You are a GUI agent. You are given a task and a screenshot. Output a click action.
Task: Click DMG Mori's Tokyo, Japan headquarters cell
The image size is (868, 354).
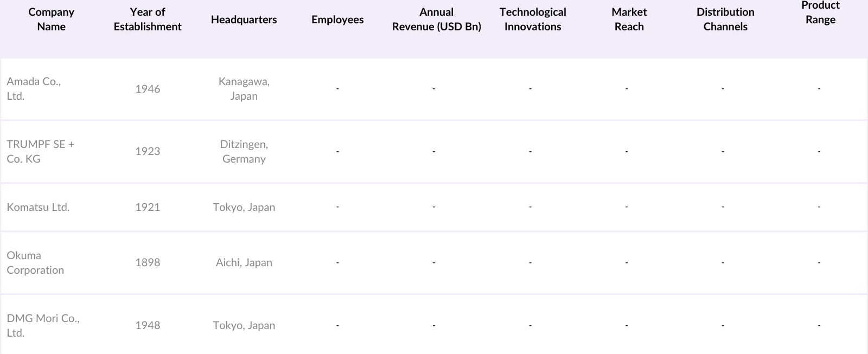pos(244,325)
